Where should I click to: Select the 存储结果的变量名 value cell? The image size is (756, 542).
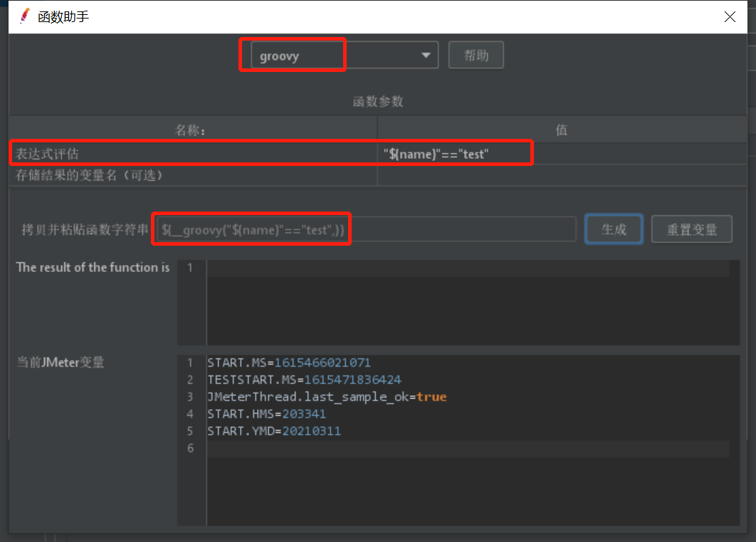click(562, 175)
